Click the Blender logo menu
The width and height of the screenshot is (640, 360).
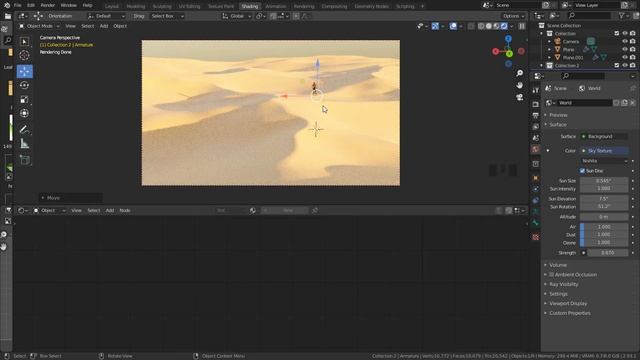pyautogui.click(x=7, y=5)
